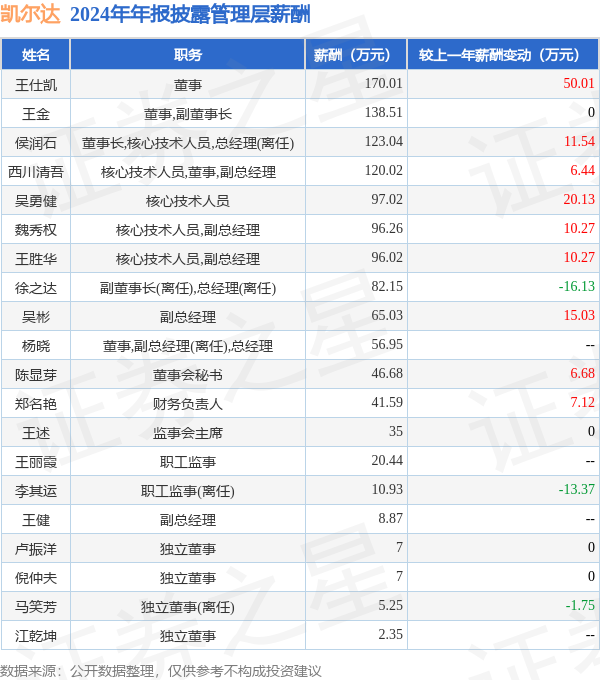Viewport: 600px width, 680px height.
Task: Click the 数据来源 footnote text
Action: 161,671
